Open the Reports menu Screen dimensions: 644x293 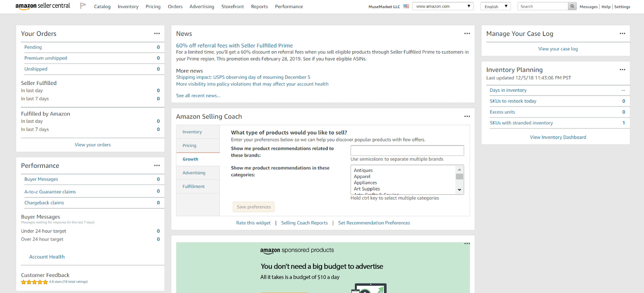[259, 6]
